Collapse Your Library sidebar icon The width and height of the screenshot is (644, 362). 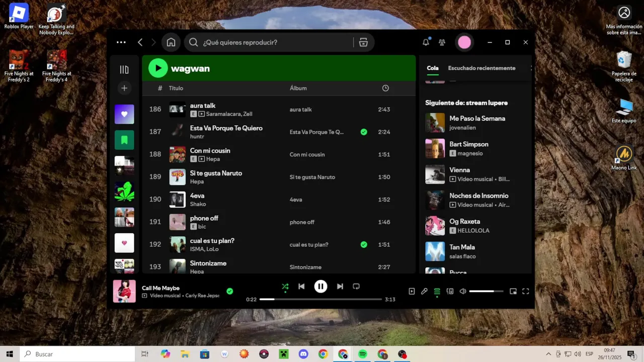pos(124,70)
